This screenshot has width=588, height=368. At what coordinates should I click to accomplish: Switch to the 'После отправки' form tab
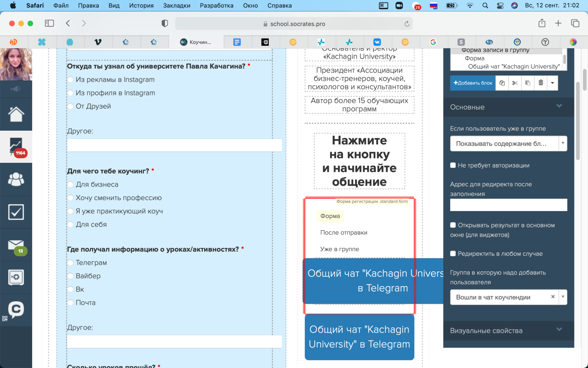[x=343, y=233]
